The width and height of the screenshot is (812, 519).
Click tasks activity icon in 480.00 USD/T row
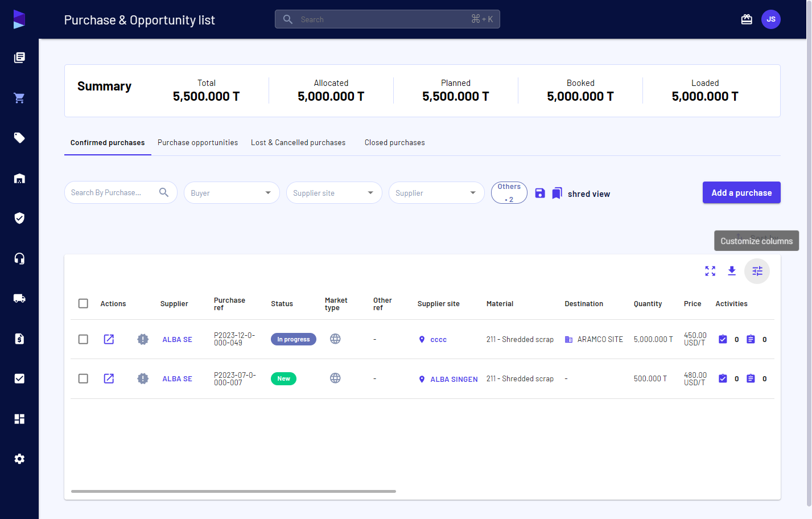click(723, 378)
